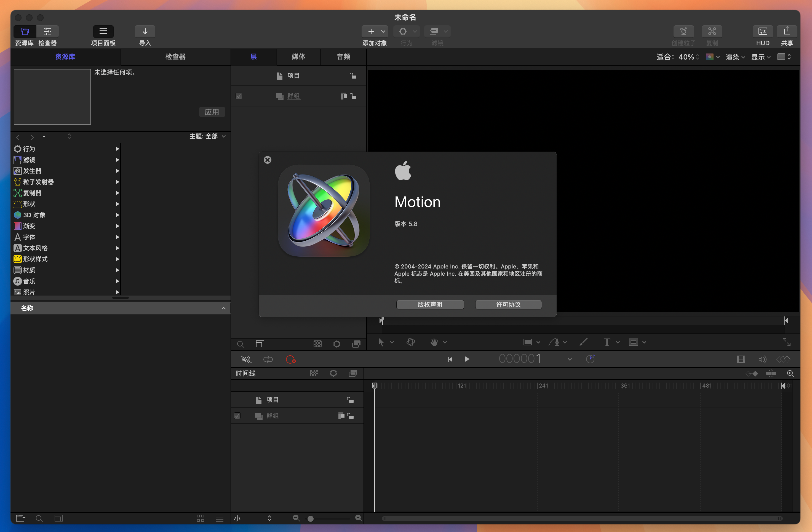Image resolution: width=812 pixels, height=532 pixels.
Task: Select the arrow selection tool in canvas toolbar
Action: pyautogui.click(x=381, y=342)
